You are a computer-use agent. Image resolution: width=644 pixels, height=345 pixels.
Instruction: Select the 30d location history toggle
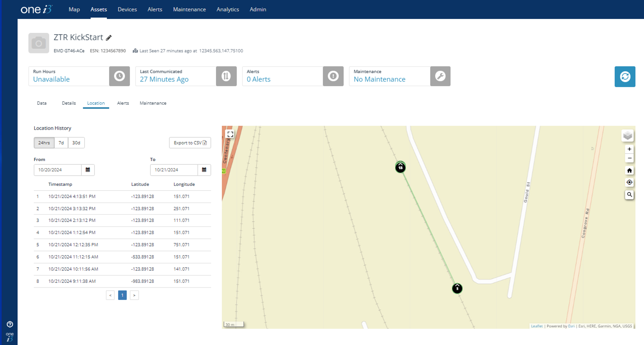[x=76, y=142]
